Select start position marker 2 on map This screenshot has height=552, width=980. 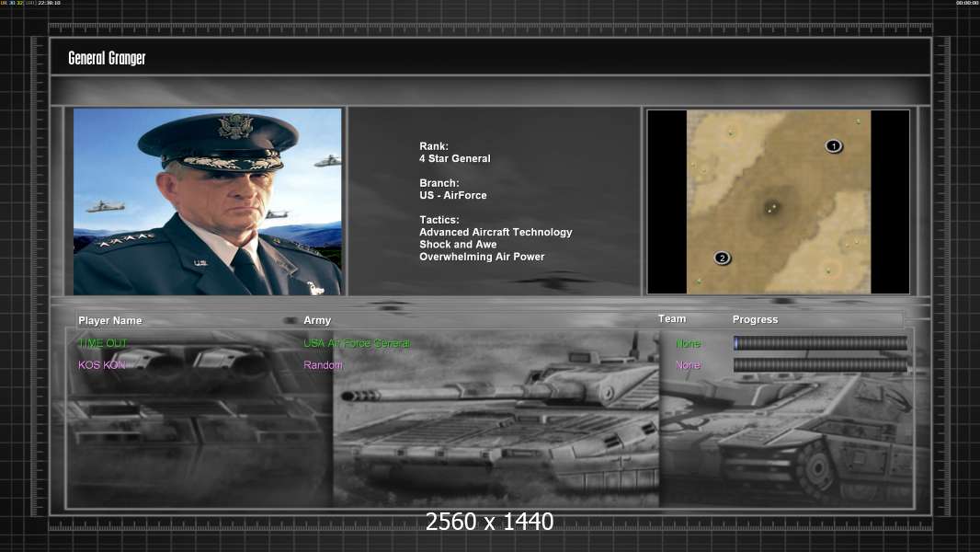(723, 258)
